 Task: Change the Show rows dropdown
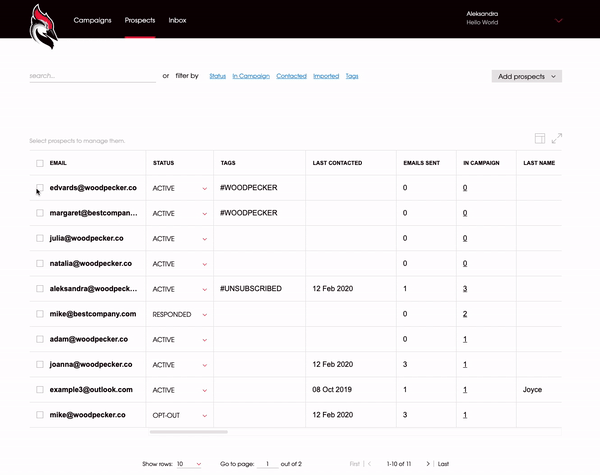pyautogui.click(x=189, y=464)
